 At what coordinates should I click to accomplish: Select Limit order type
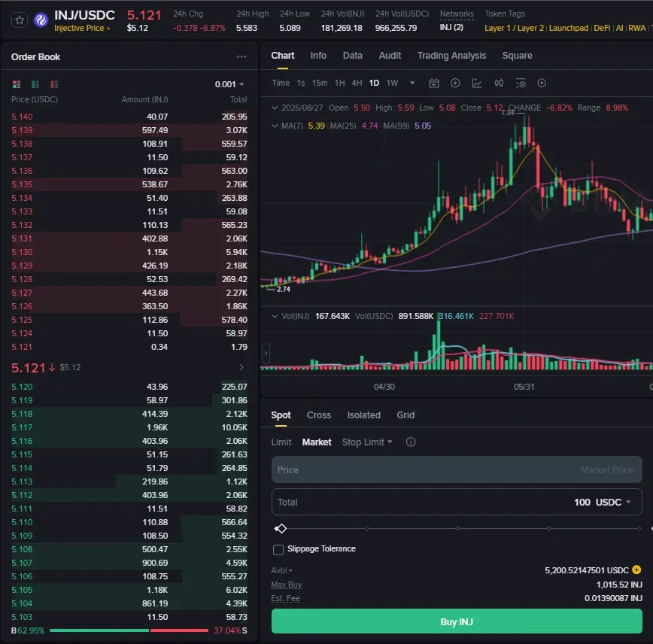click(281, 442)
